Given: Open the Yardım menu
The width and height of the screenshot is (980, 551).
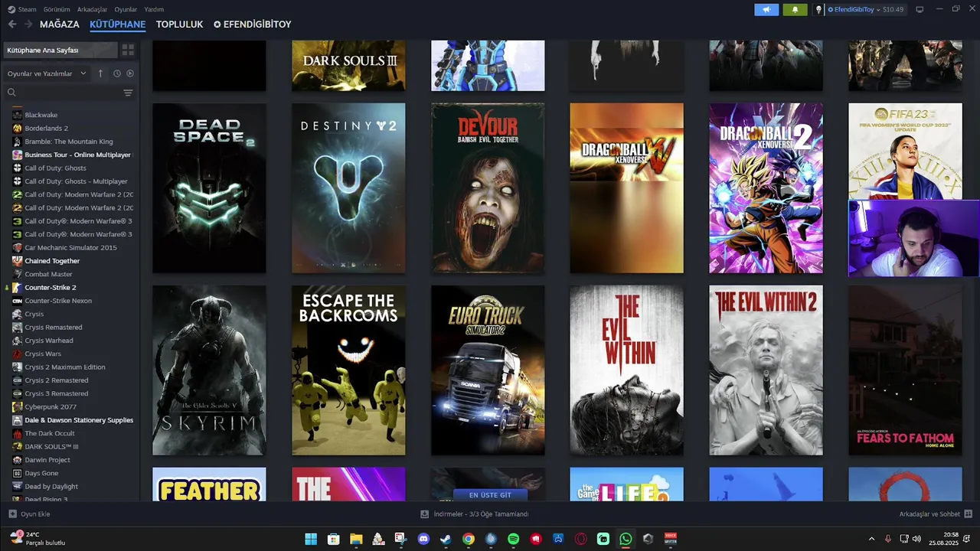Looking at the screenshot, I should point(154,9).
